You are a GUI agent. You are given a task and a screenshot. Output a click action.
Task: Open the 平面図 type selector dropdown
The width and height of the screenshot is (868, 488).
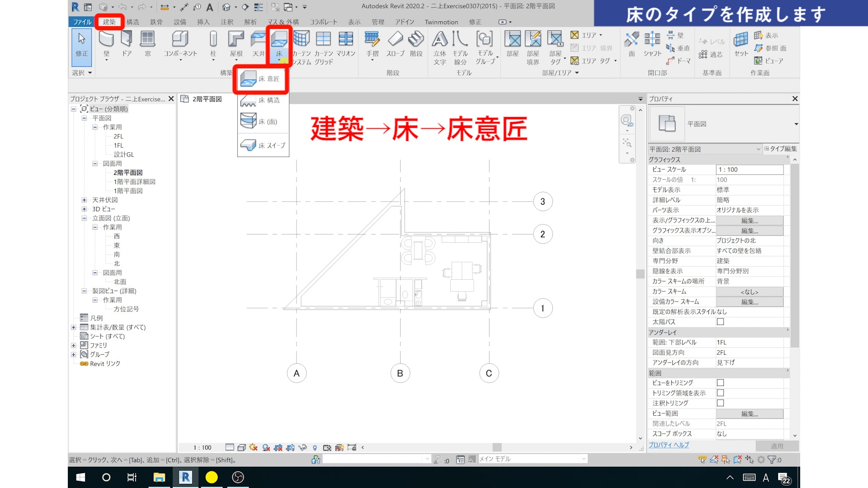[796, 124]
